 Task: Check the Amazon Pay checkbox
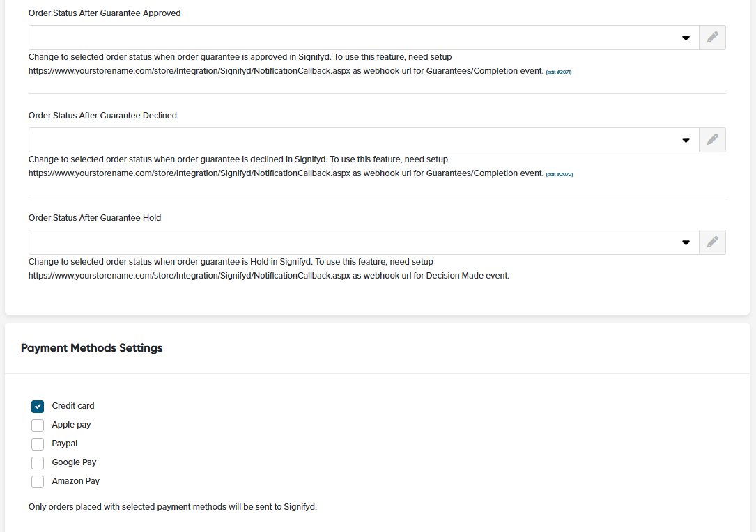(x=38, y=481)
